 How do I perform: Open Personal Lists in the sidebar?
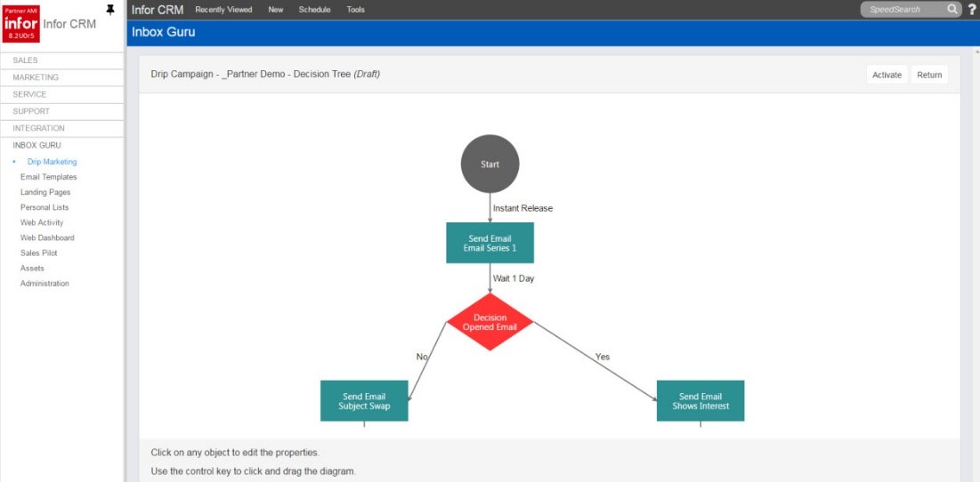(x=45, y=207)
